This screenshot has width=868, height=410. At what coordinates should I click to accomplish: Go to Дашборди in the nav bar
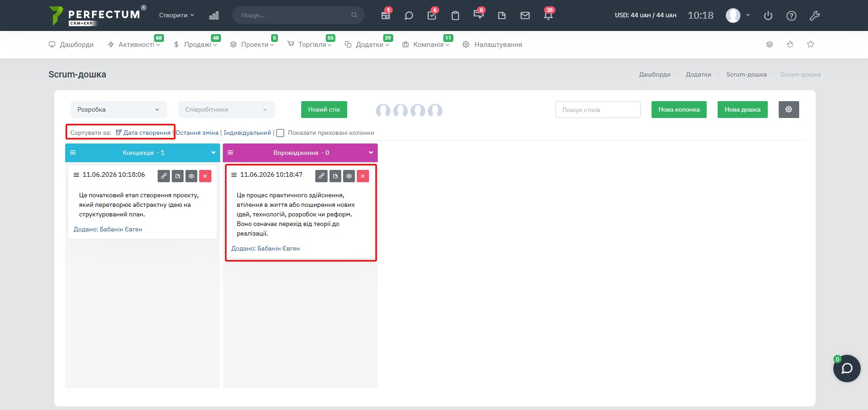point(71,44)
